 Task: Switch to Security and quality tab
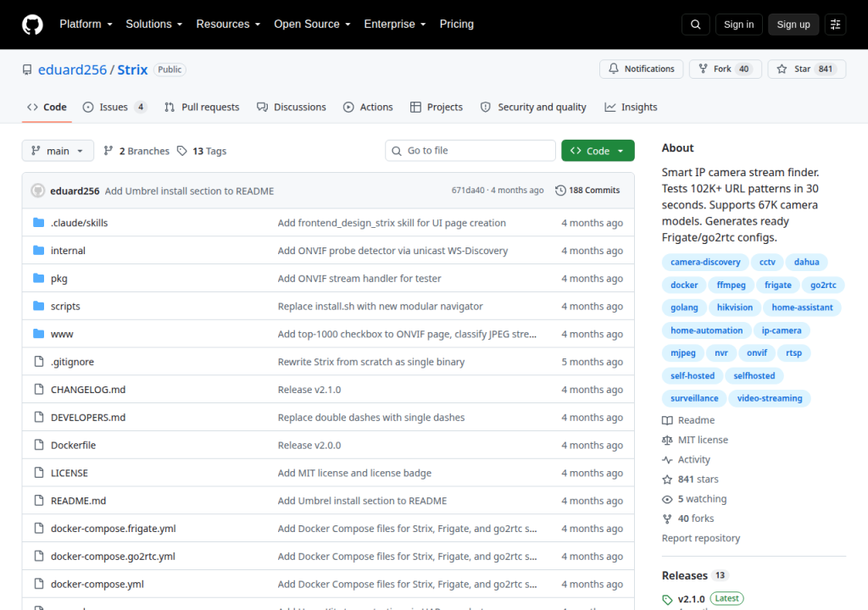pos(533,107)
